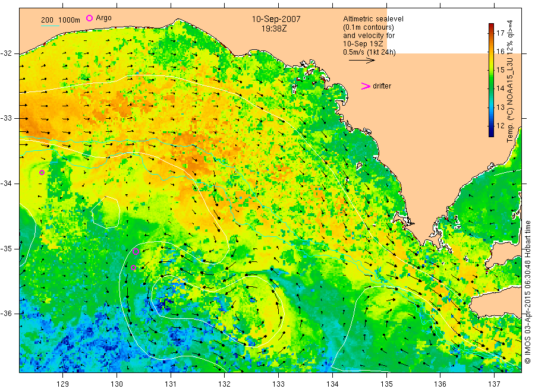Click the longitude label 135
The height and width of the screenshot is (392, 535).
[386, 384]
